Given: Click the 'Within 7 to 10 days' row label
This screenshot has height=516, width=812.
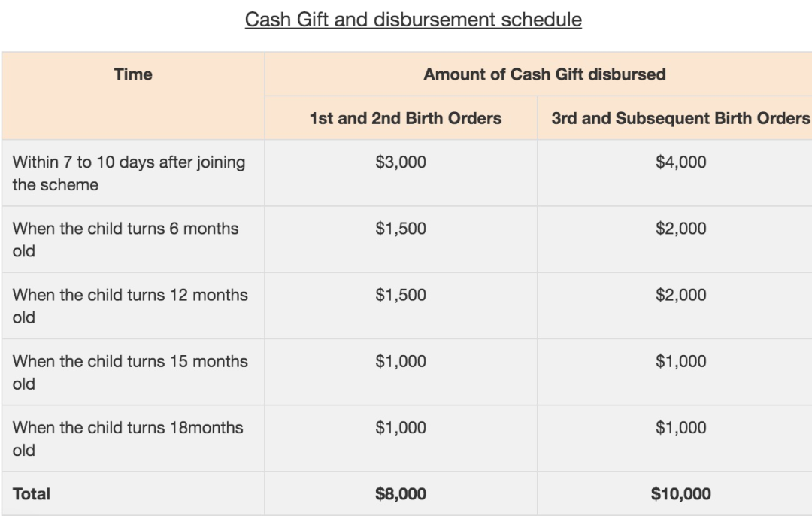Looking at the screenshot, I should pyautogui.click(x=129, y=173).
